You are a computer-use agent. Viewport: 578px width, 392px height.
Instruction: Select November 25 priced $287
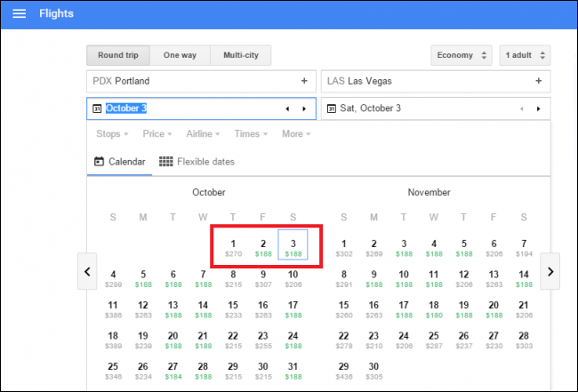tap(434, 340)
